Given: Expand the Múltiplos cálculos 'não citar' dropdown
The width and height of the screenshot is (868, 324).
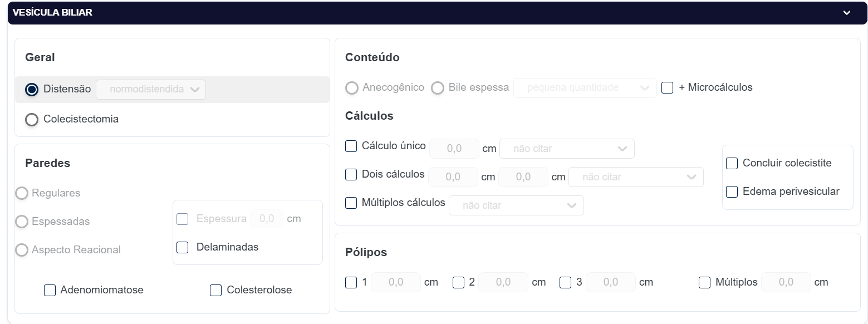Looking at the screenshot, I should point(516,205).
